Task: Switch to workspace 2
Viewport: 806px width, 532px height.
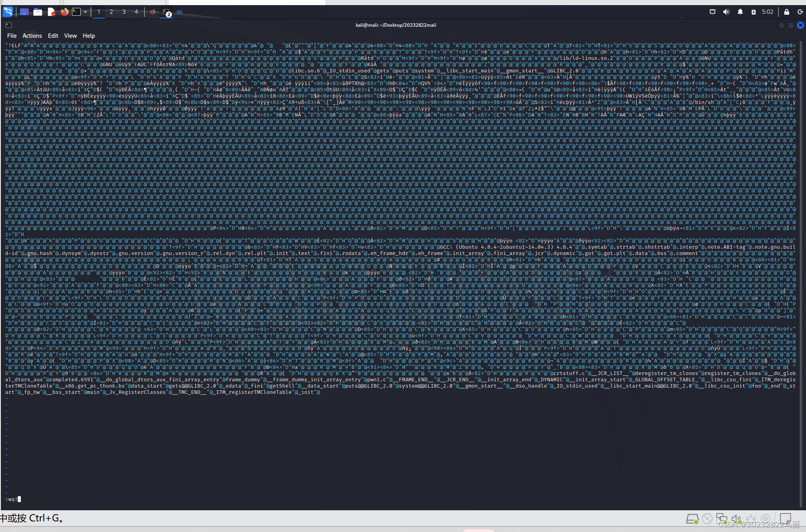Action: [111, 12]
